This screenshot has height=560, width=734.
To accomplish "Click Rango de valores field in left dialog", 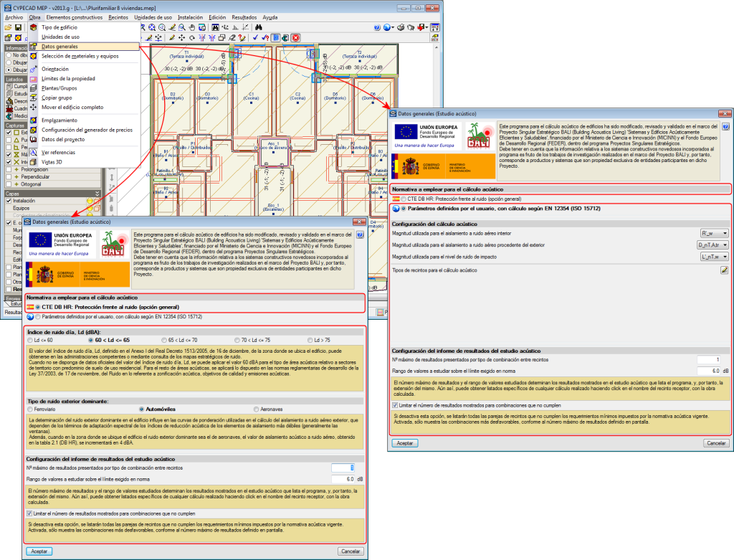I will (x=343, y=479).
